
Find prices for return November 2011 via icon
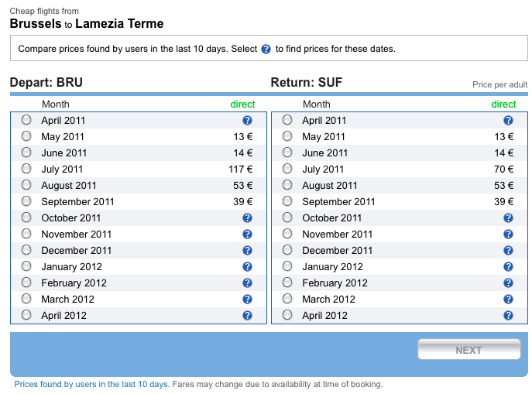point(508,235)
